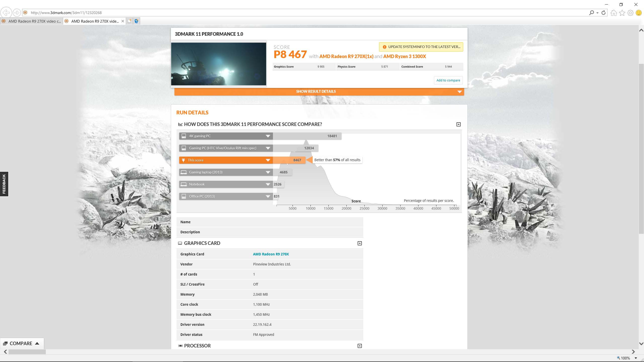Click the monitor icon on 4K gaming PC
The image size is (644, 362).
[184, 136]
